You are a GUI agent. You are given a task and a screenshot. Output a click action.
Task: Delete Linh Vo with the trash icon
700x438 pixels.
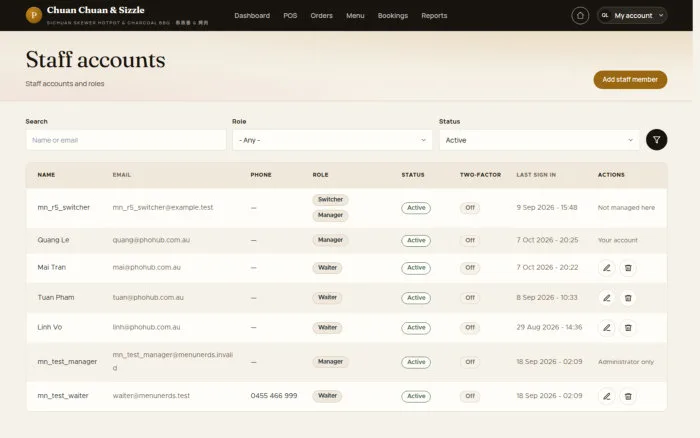point(628,328)
